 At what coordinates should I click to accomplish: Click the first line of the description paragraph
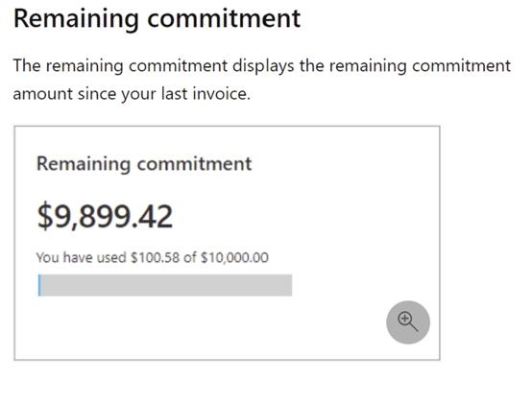[262, 66]
